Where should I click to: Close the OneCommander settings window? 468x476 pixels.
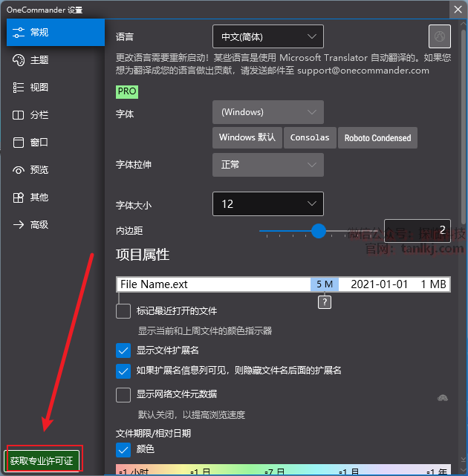click(458, 10)
